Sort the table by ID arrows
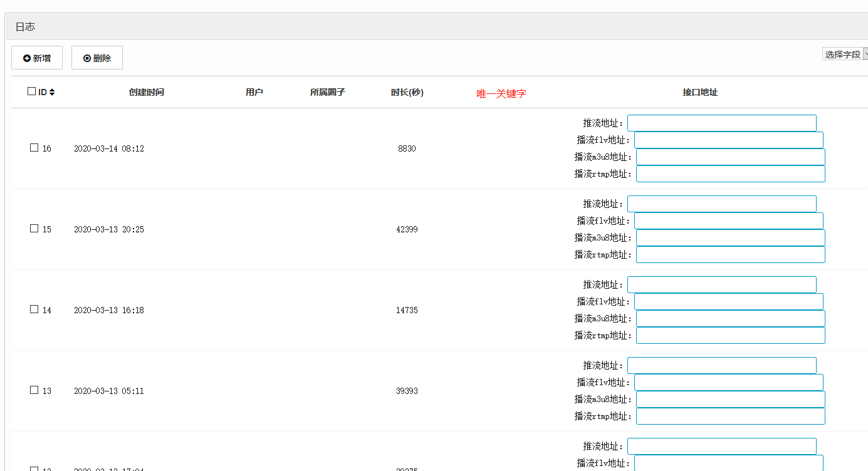 click(52, 93)
